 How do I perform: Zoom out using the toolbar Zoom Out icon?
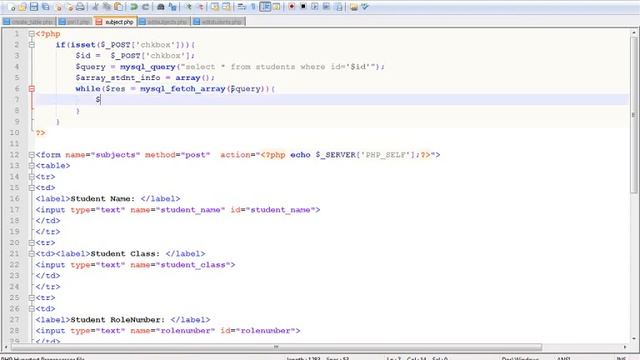200,7
